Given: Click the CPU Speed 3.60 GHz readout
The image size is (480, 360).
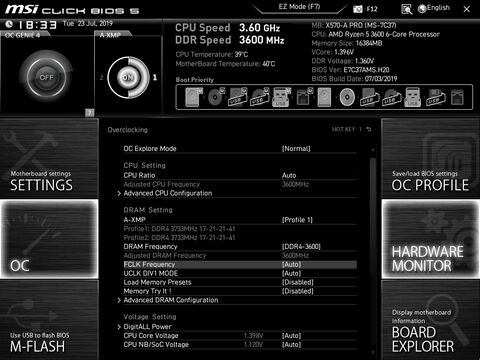Looking at the screenshot, I should (228, 28).
